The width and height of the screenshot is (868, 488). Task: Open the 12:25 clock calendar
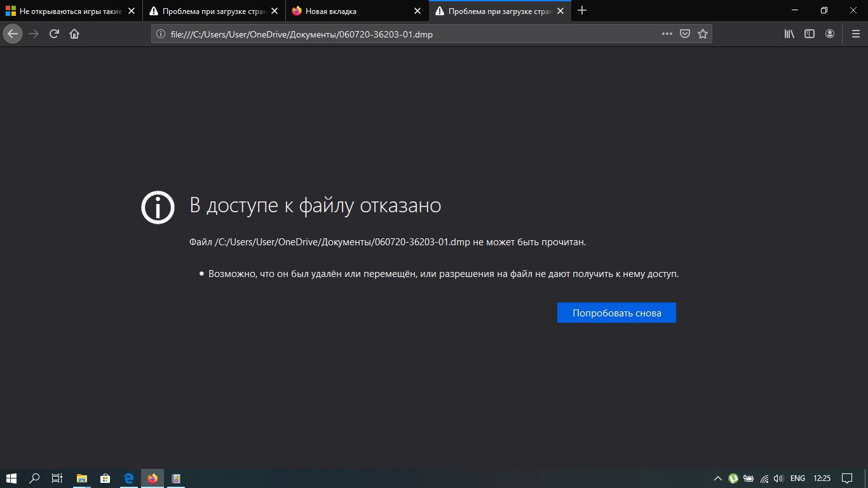pyautogui.click(x=822, y=478)
